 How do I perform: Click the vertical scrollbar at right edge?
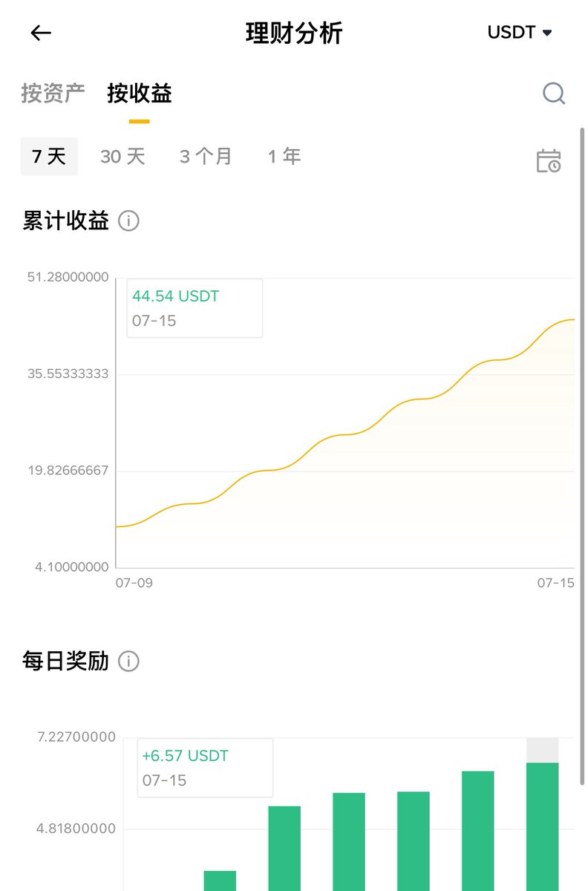[x=581, y=457]
